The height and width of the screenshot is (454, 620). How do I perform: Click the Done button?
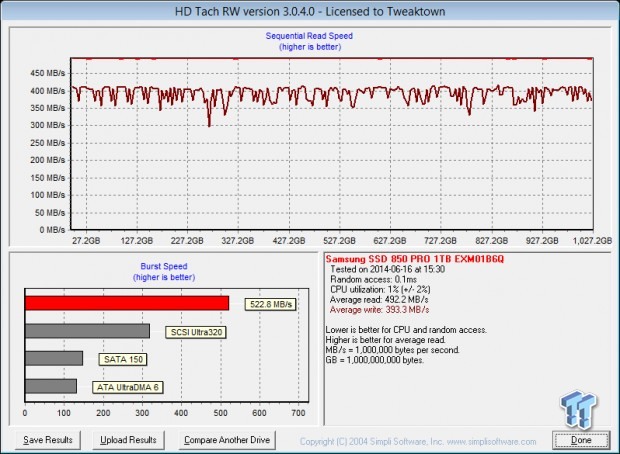(581, 440)
